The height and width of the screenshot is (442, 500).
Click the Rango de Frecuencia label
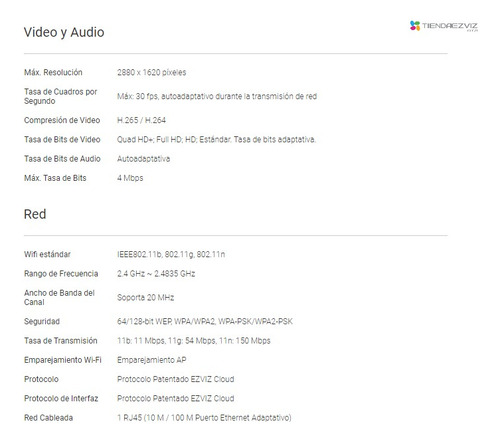click(61, 274)
